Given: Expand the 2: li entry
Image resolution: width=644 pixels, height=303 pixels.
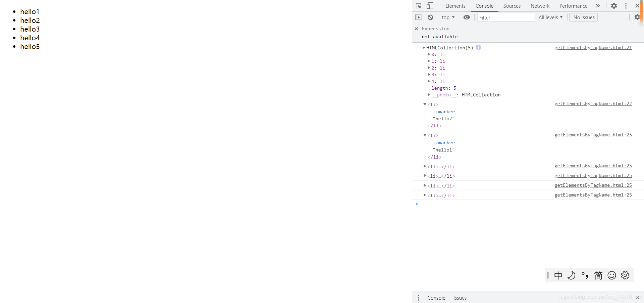Looking at the screenshot, I should click(x=429, y=68).
